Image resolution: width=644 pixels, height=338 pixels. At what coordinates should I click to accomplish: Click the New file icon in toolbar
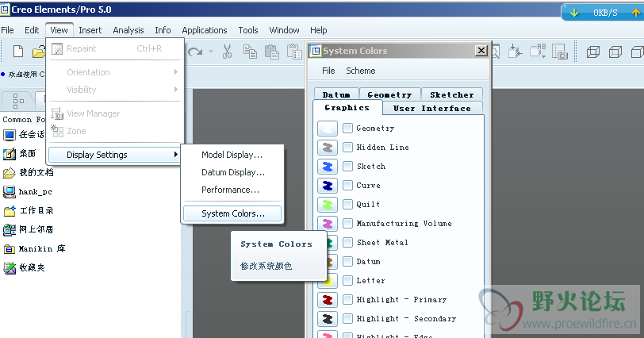pos(18,52)
